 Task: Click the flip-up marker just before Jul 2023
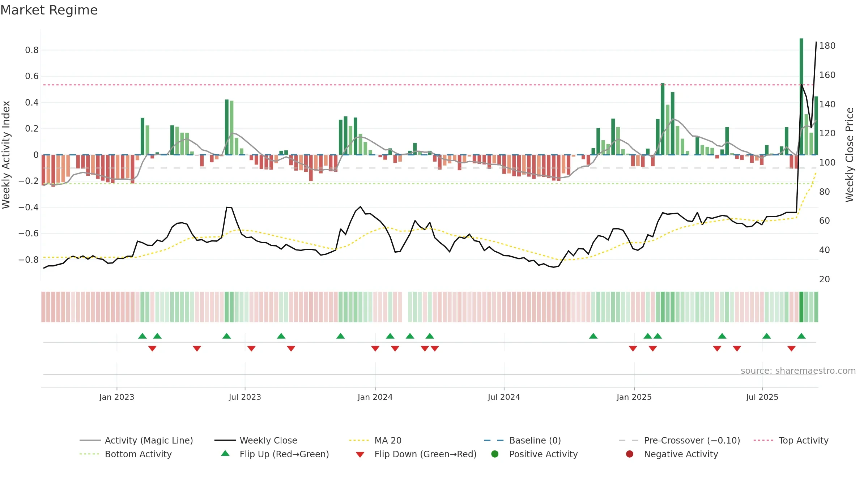click(x=227, y=336)
